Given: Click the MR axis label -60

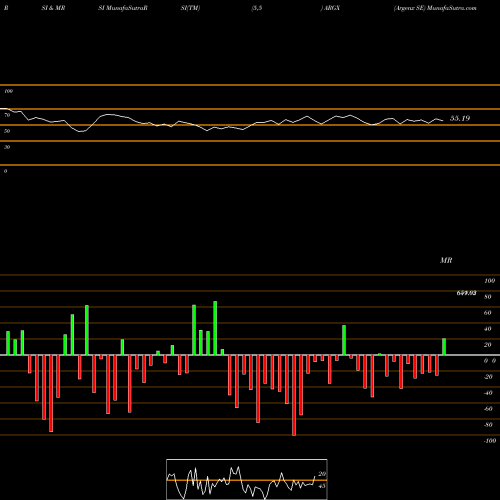Looking at the screenshot, I should pos(488,409).
